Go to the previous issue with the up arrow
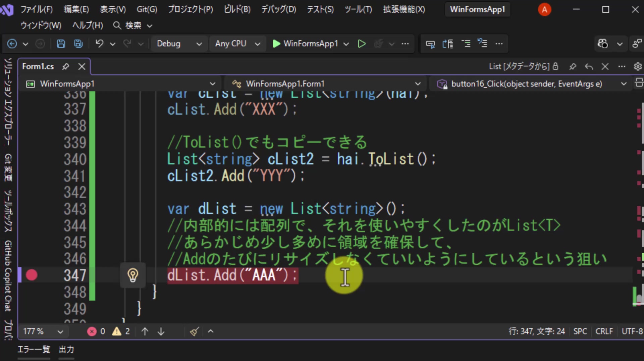 click(x=145, y=331)
